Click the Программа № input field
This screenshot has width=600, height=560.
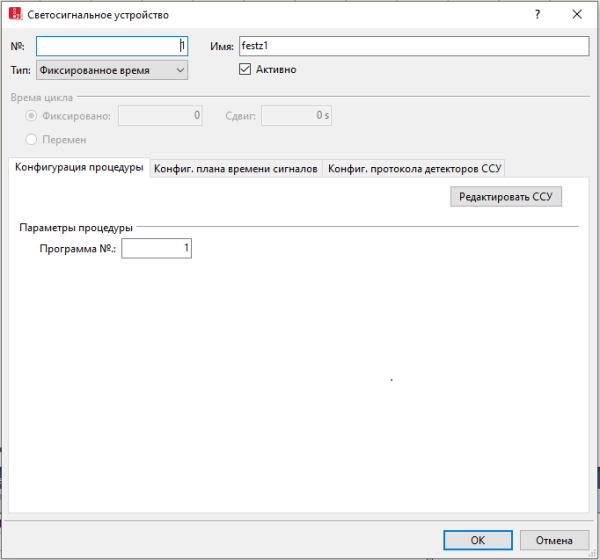pos(156,248)
